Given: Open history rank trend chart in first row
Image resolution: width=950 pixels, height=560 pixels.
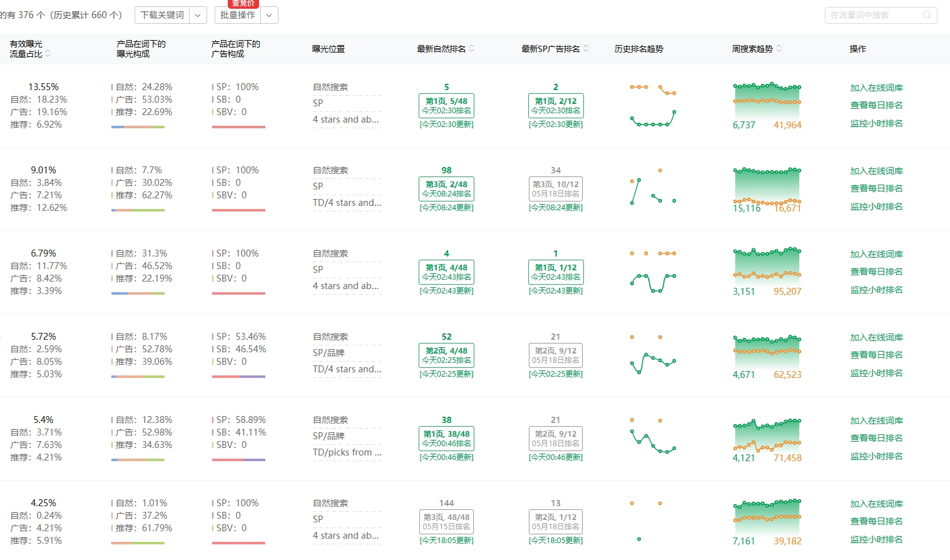Looking at the screenshot, I should click(x=653, y=106).
